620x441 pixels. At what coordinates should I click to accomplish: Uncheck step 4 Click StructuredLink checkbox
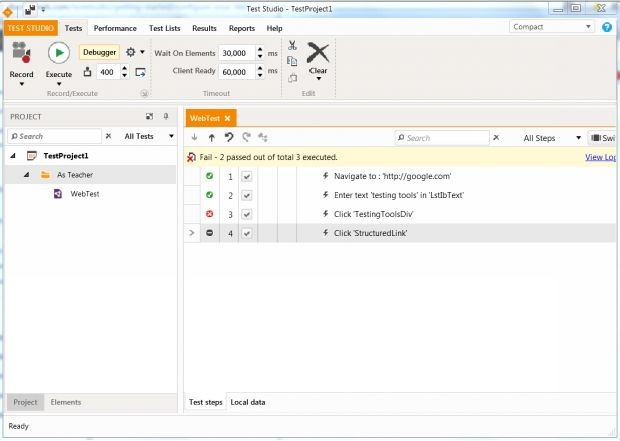coord(247,233)
